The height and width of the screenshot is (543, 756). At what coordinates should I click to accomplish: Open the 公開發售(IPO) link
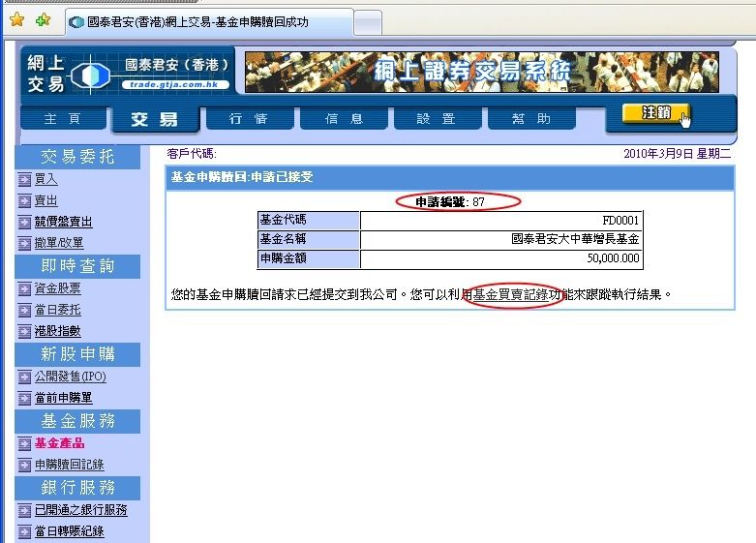[71, 377]
